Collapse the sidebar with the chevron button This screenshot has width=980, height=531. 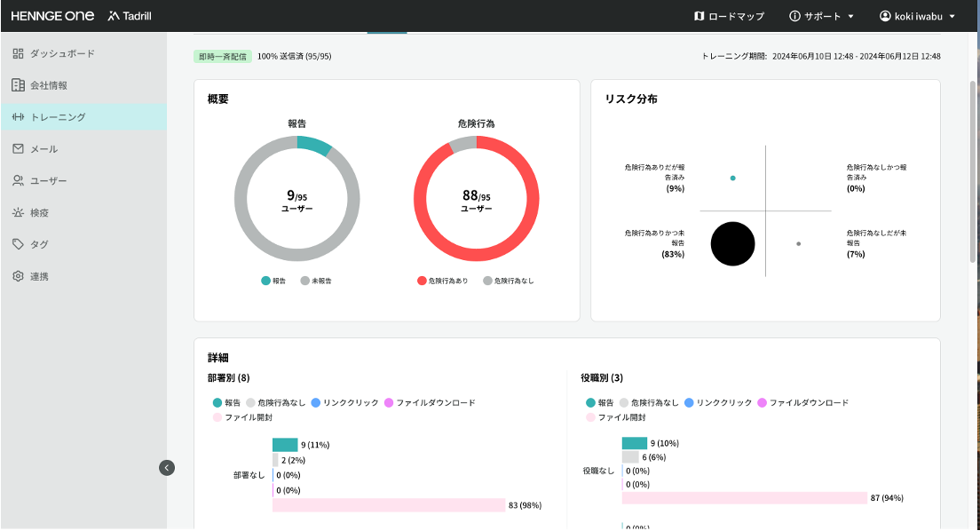(x=167, y=467)
